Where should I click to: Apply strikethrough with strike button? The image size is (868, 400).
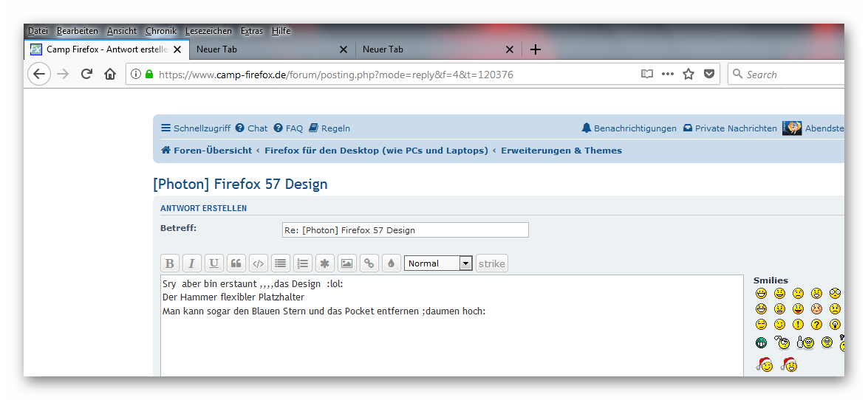coord(491,263)
